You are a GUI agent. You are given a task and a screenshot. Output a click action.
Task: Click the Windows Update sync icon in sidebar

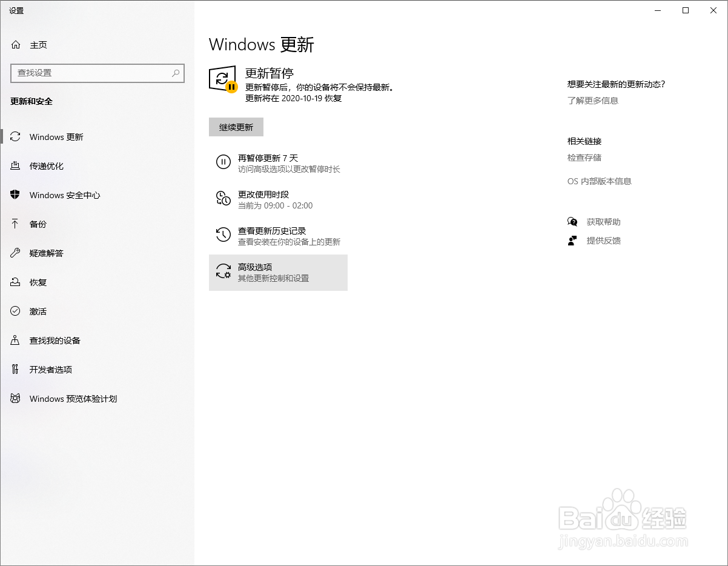pos(16,137)
